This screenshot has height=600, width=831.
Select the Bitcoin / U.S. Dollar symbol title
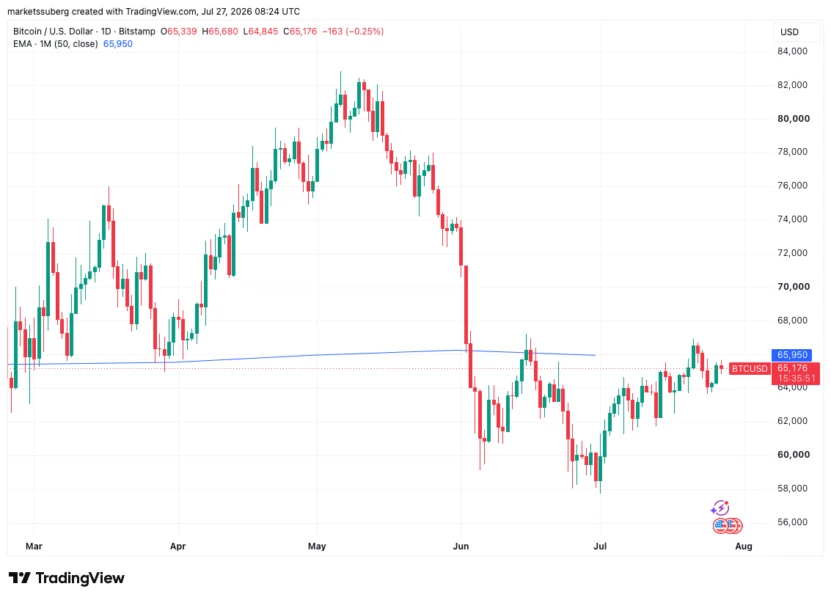[53, 31]
